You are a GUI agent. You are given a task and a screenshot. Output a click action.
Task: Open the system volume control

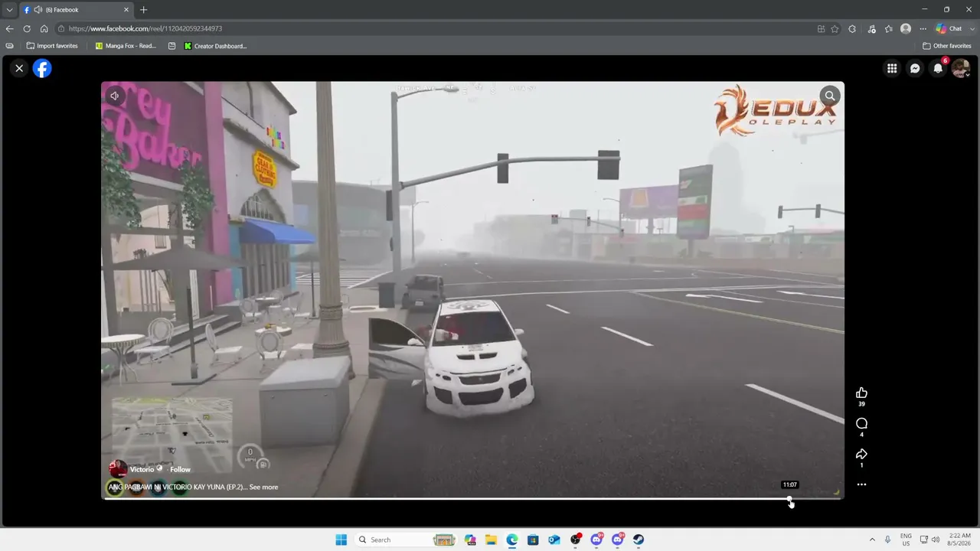tap(936, 540)
